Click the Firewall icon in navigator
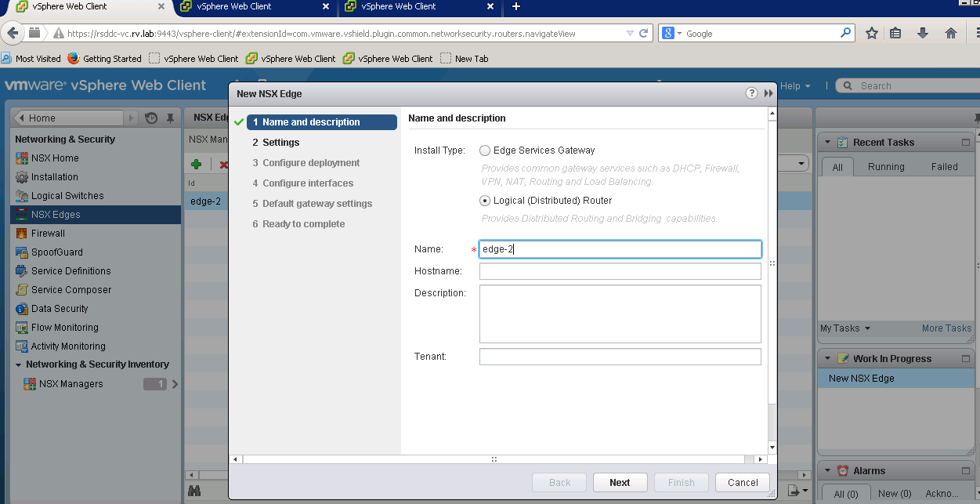The height and width of the screenshot is (504, 980). point(22,234)
